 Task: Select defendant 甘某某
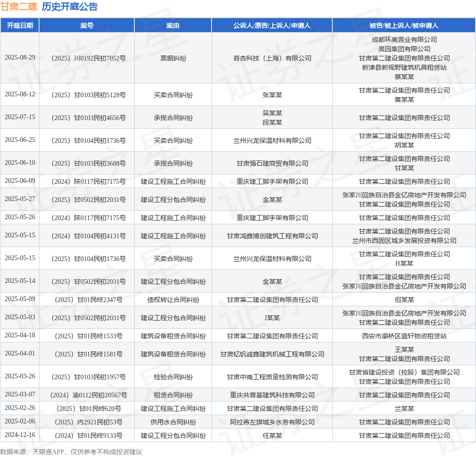[x=404, y=168]
